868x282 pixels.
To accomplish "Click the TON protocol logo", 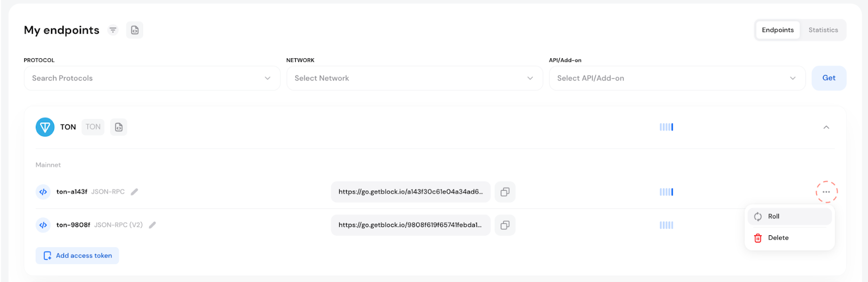I will click(45, 127).
